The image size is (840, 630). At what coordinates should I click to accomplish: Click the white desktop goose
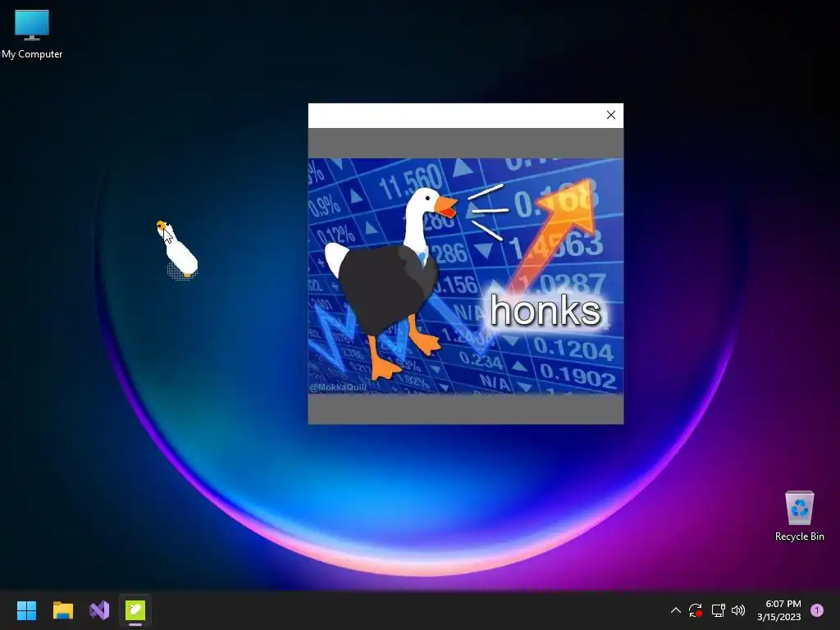[x=178, y=250]
